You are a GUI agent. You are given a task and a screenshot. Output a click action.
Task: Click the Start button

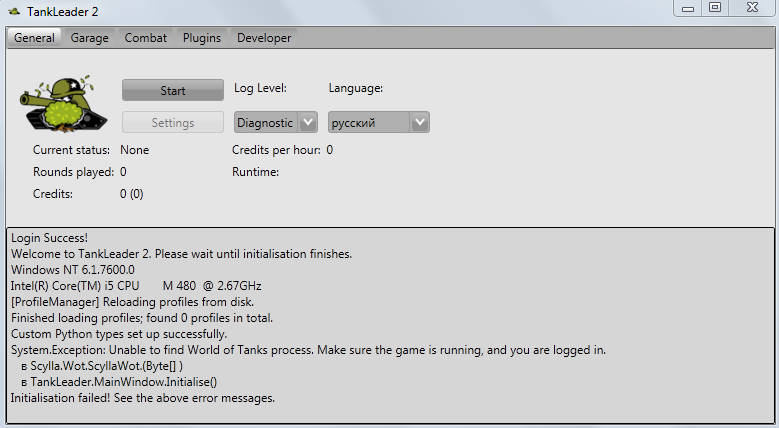tap(173, 90)
